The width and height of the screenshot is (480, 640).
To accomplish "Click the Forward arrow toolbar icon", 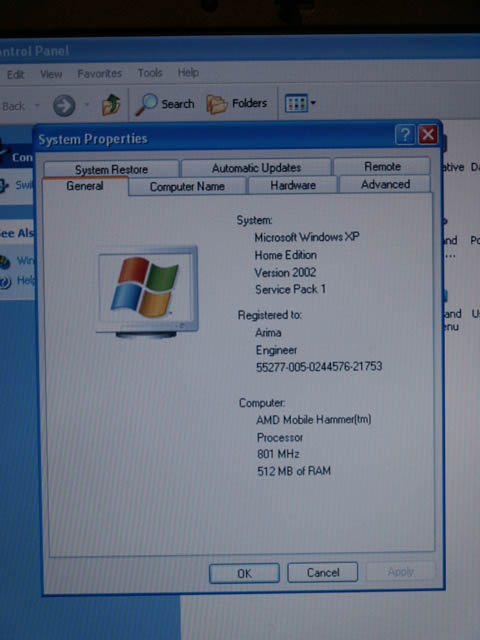I will [64, 106].
